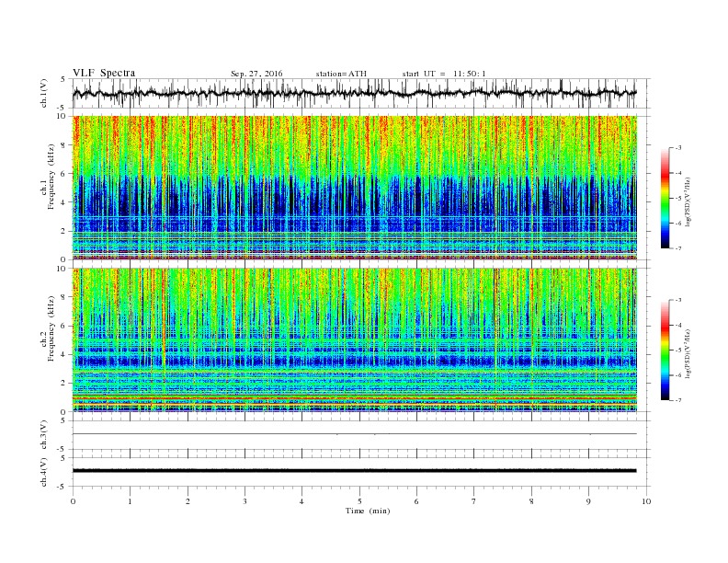Click the time axis tick label "0"
Image resolution: width=728 pixels, height=563 pixels.
click(x=73, y=501)
